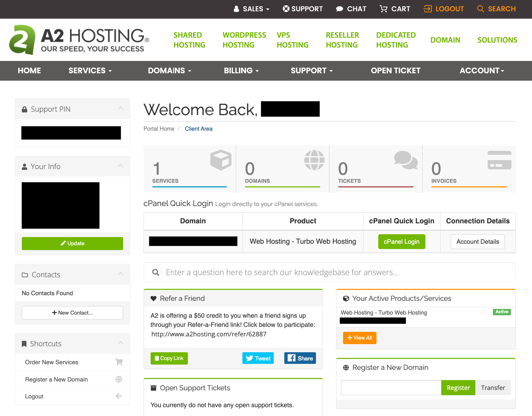Image resolution: width=532 pixels, height=416 pixels.
Task: Click the A2 Hosting logo
Action: click(79, 40)
